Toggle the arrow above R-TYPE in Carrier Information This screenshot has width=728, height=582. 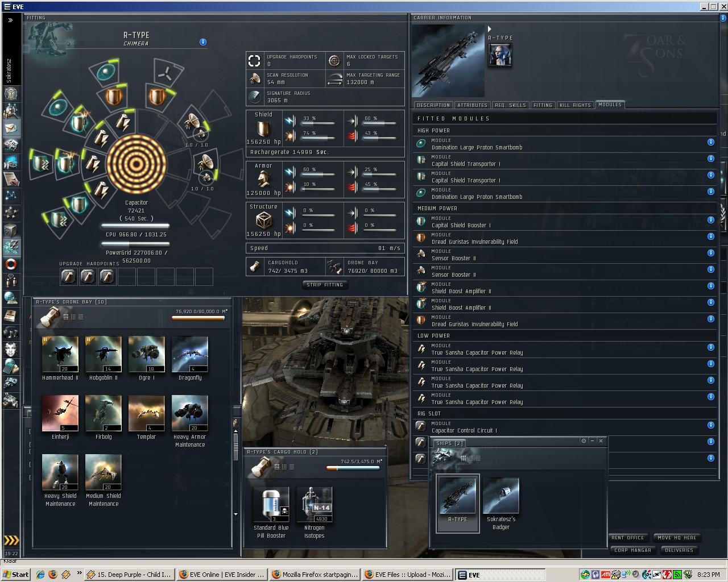coord(489,29)
